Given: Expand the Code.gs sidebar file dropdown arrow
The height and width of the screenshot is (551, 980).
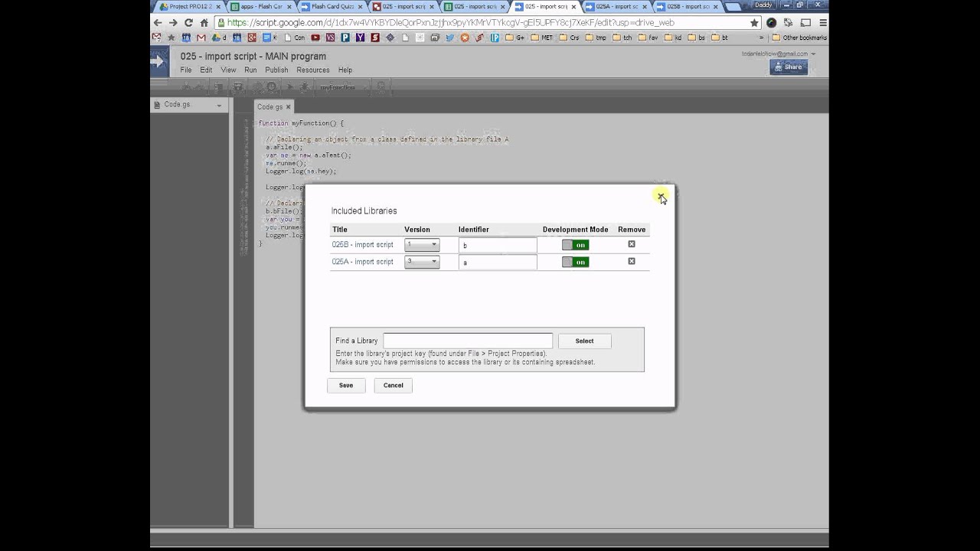Looking at the screenshot, I should pyautogui.click(x=219, y=106).
